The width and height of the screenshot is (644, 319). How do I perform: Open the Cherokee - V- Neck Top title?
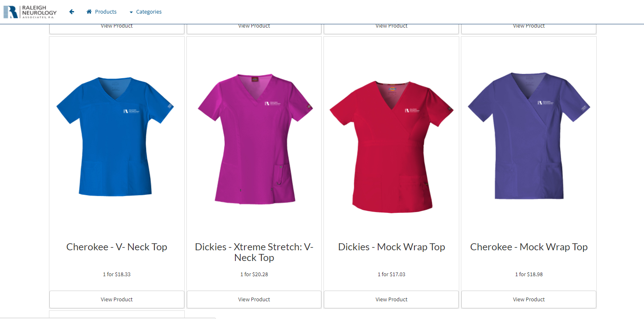coord(117,247)
